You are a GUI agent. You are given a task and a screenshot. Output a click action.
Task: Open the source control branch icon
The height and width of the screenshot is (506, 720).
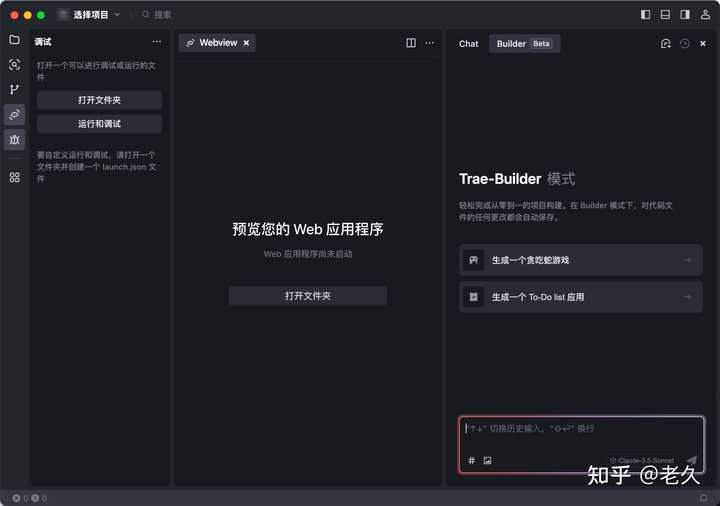15,89
